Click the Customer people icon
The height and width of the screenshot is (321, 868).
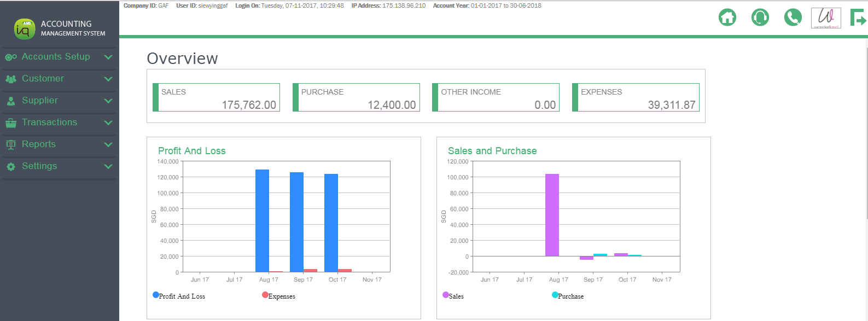[11, 79]
